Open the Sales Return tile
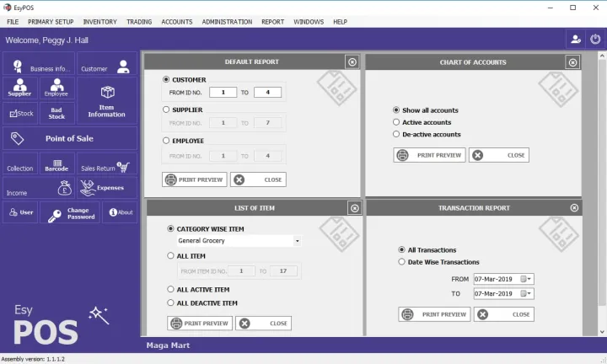Image resolution: width=607 pixels, height=364 pixels. coord(107,163)
